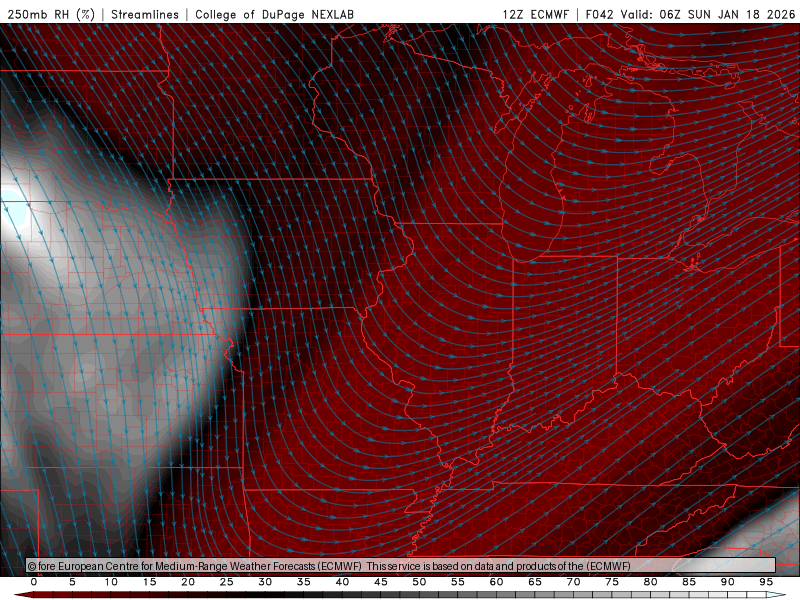Click the '40' value on color scale

342,582
